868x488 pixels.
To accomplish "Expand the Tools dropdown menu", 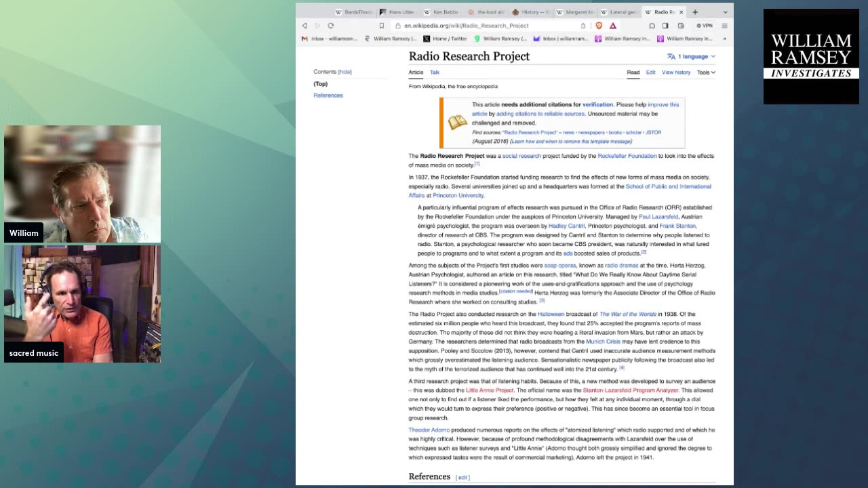I will [706, 73].
